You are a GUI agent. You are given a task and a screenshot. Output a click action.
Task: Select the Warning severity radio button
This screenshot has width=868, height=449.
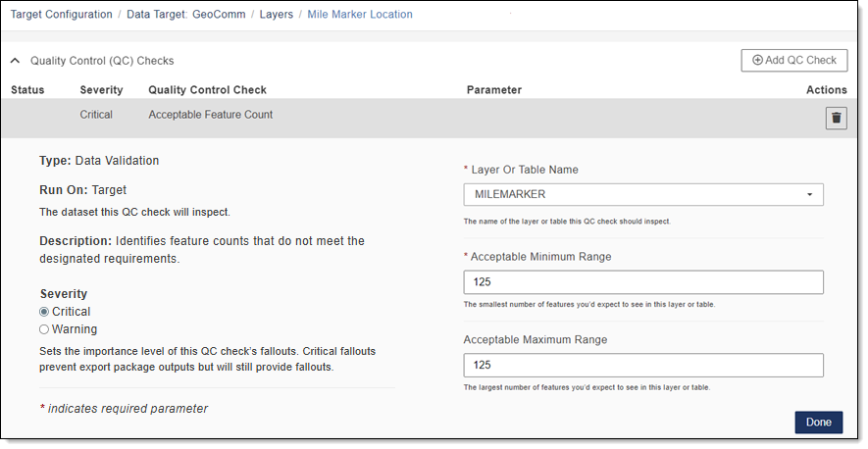pyautogui.click(x=44, y=329)
